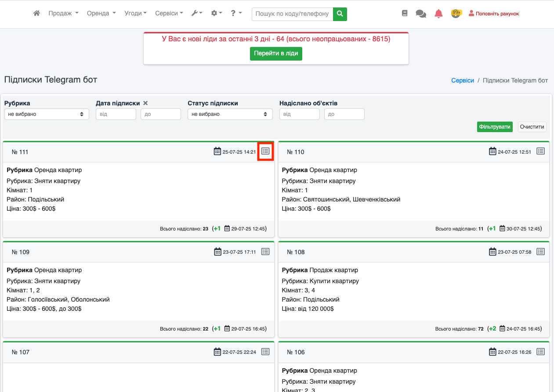Open details list icon for subscription № 111
Viewport: 554px width, 392px height.
[265, 151]
